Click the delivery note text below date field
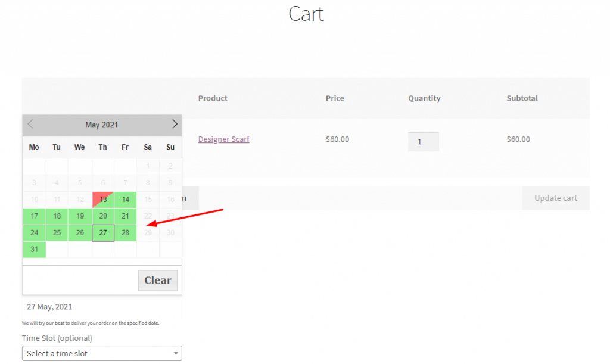This screenshot has width=610, height=364. [91, 323]
